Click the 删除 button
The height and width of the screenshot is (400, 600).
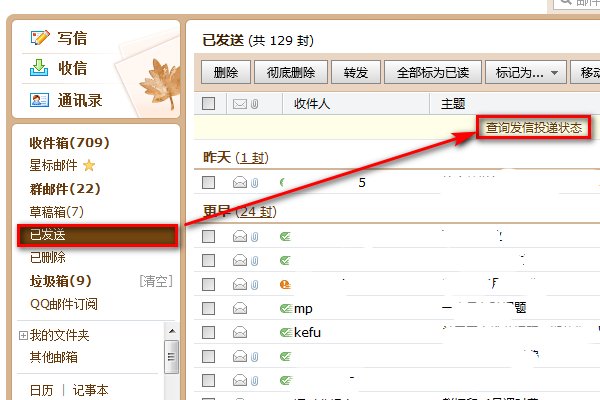(226, 72)
